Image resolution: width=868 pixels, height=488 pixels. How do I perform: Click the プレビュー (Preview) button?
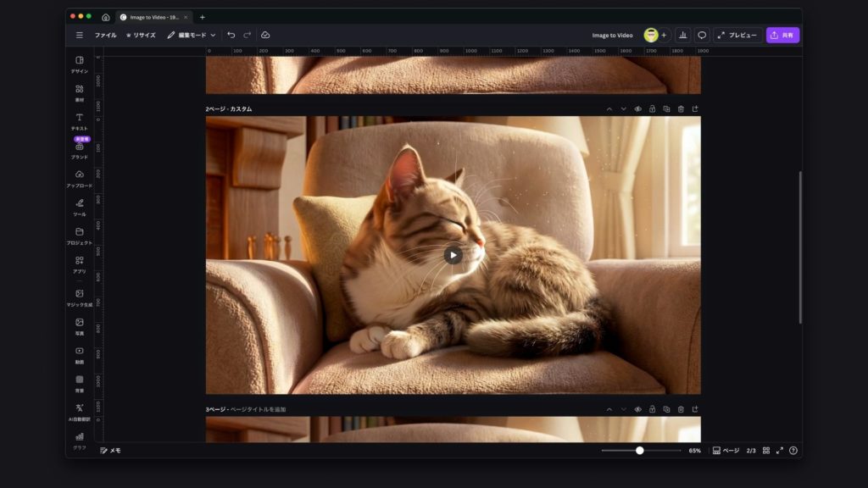click(737, 35)
